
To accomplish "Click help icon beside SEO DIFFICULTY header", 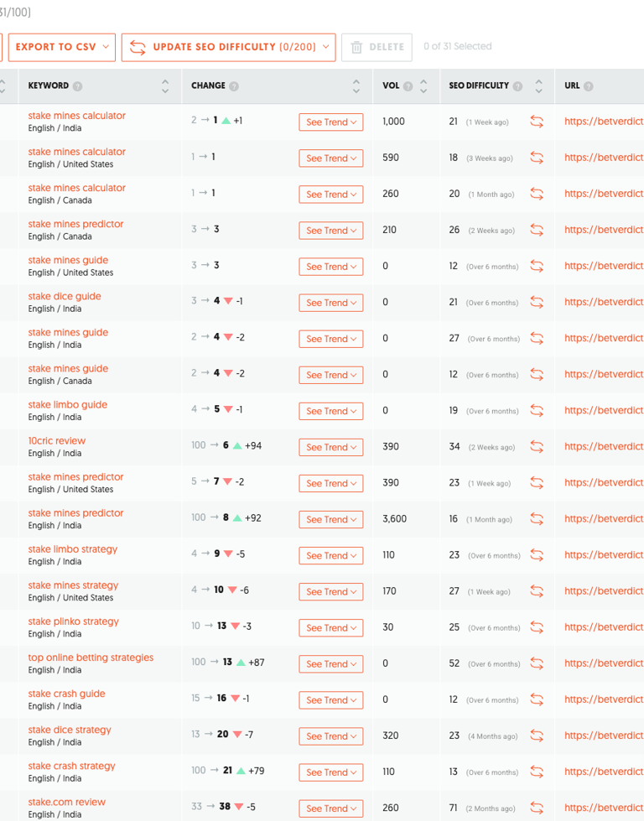I will pos(517,86).
